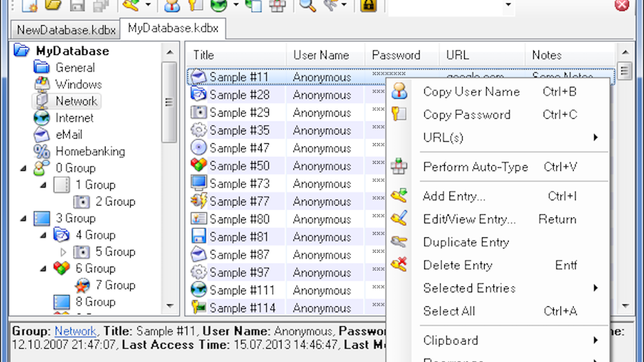Collapse the 0 Group tree node
Image resolution: width=644 pixels, height=362 pixels.
point(23,168)
